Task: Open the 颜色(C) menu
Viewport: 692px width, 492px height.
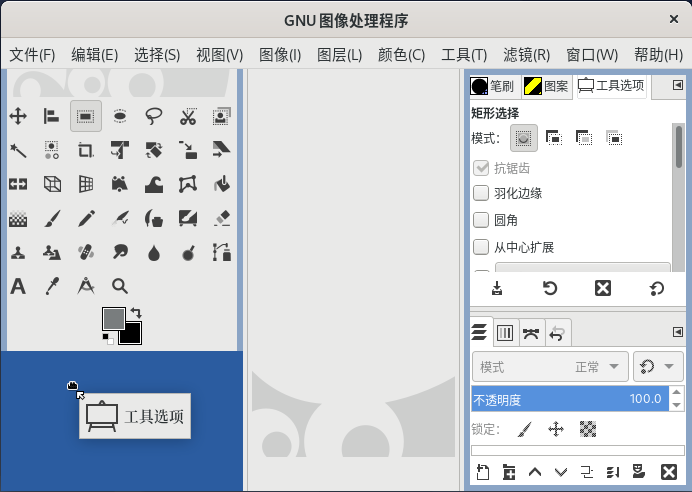Action: 401,55
